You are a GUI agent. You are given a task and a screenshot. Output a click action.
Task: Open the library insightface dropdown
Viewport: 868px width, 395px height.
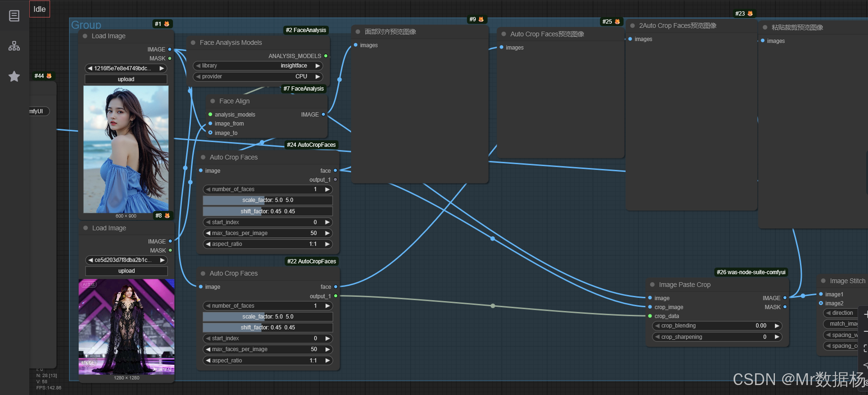tap(258, 66)
